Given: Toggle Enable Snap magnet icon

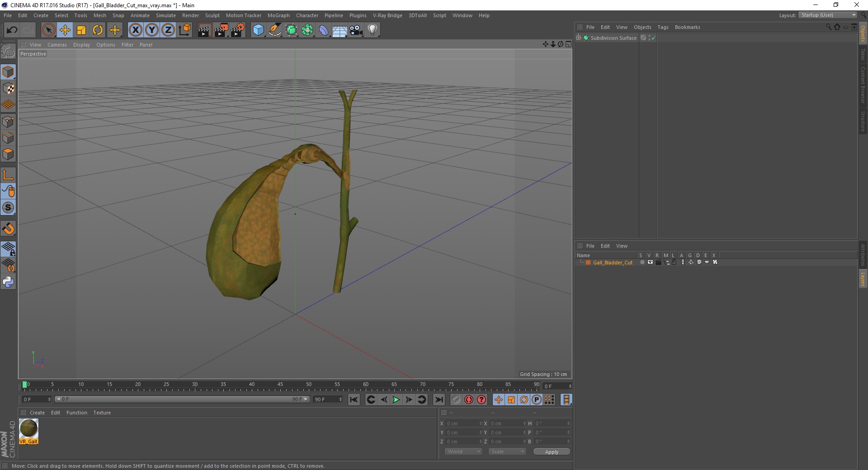Looking at the screenshot, I should 8,229.
